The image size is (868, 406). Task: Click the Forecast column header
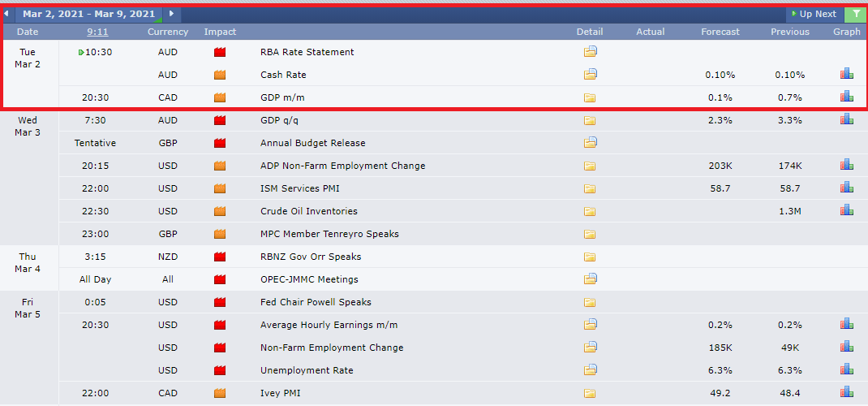pos(720,32)
